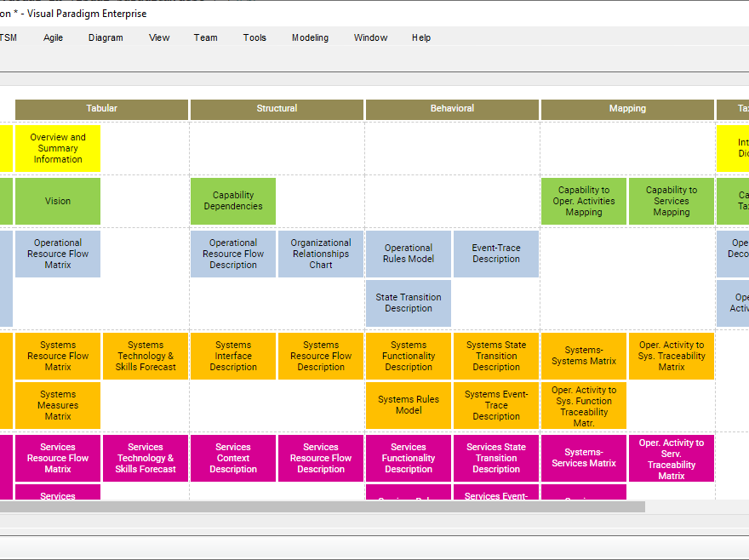Choose the Systems Rules Model cell
The height and width of the screenshot is (560, 749).
pos(409,405)
